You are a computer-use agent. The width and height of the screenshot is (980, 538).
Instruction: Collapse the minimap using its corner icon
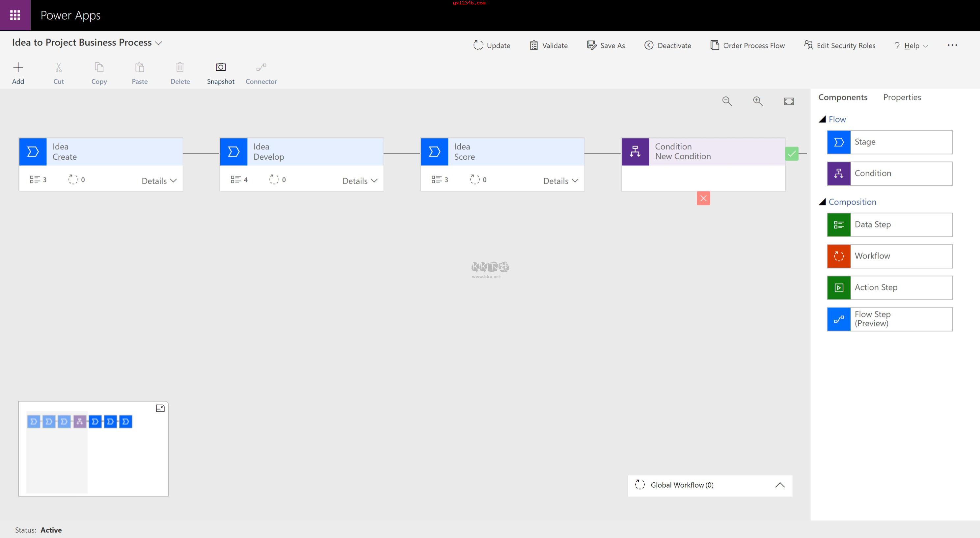click(x=160, y=408)
